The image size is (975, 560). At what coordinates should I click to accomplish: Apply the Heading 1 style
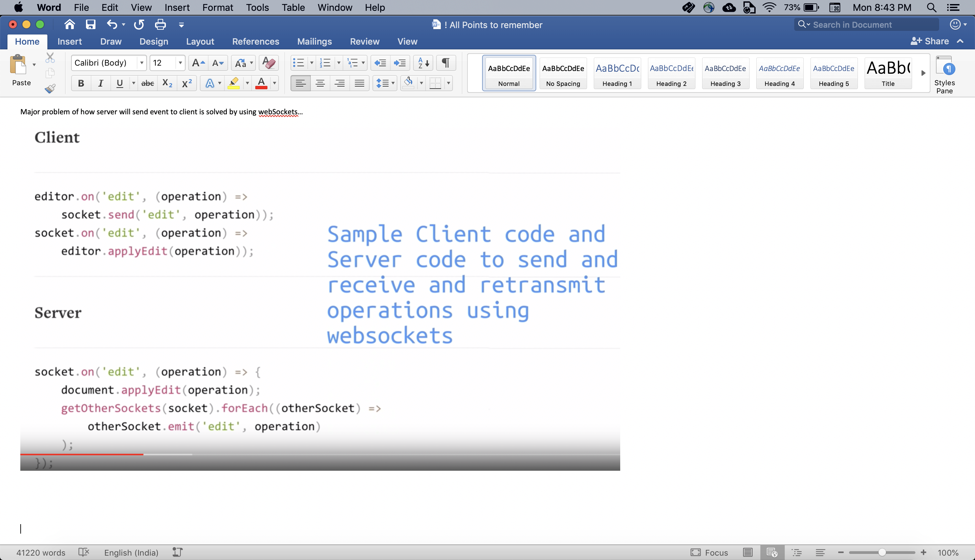(617, 73)
